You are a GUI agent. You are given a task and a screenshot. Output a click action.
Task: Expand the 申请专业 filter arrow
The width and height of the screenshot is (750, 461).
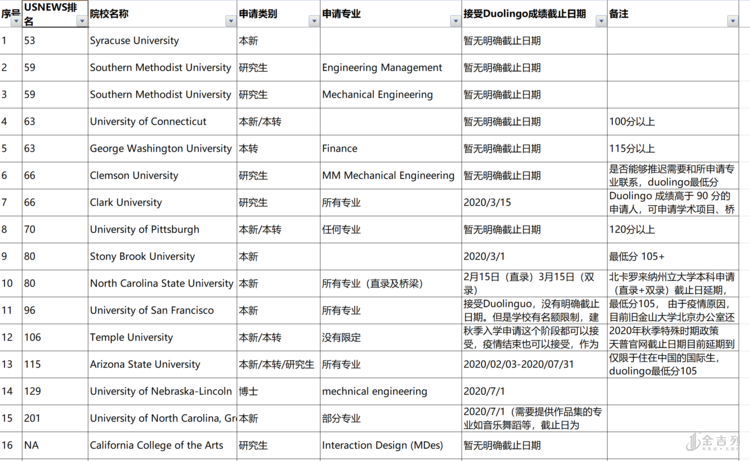(x=454, y=21)
